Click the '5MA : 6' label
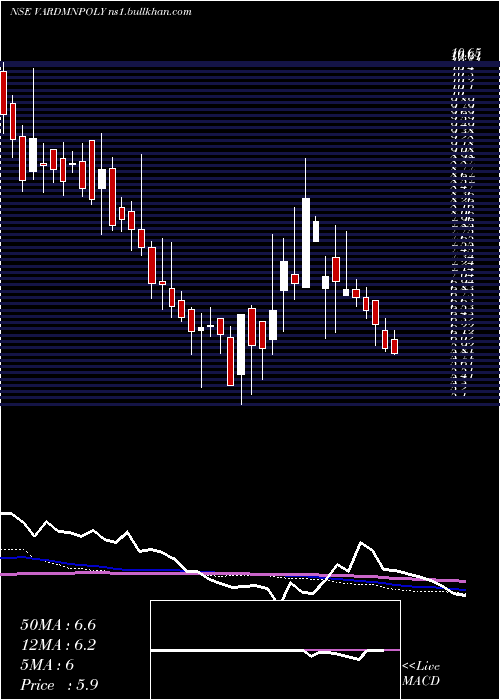The image size is (500, 700). pyautogui.click(x=47, y=665)
